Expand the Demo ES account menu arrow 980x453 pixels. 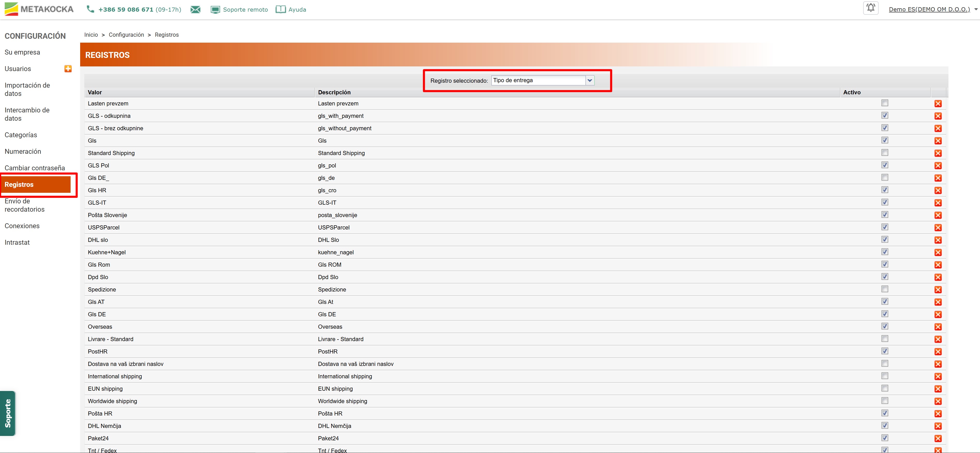(975, 10)
